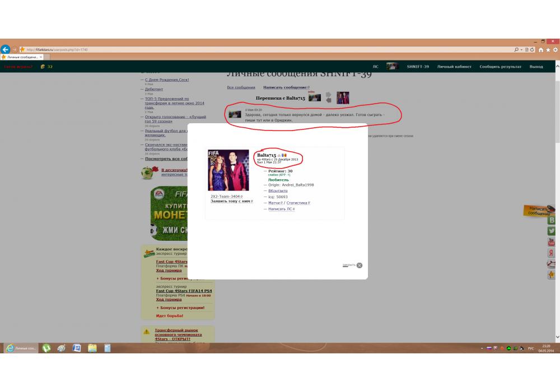The width and height of the screenshot is (560, 392).
Task: Click the user avatar in top navigation bar
Action: coord(392,67)
